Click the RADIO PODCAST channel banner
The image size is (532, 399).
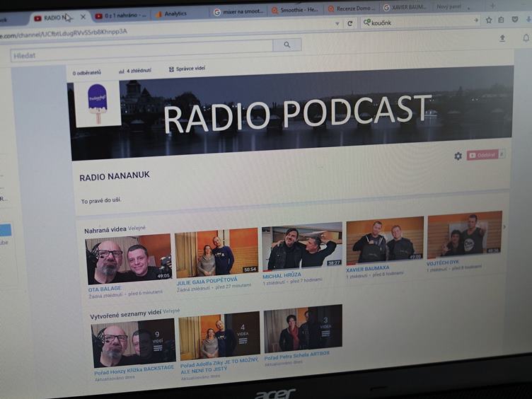291,113
